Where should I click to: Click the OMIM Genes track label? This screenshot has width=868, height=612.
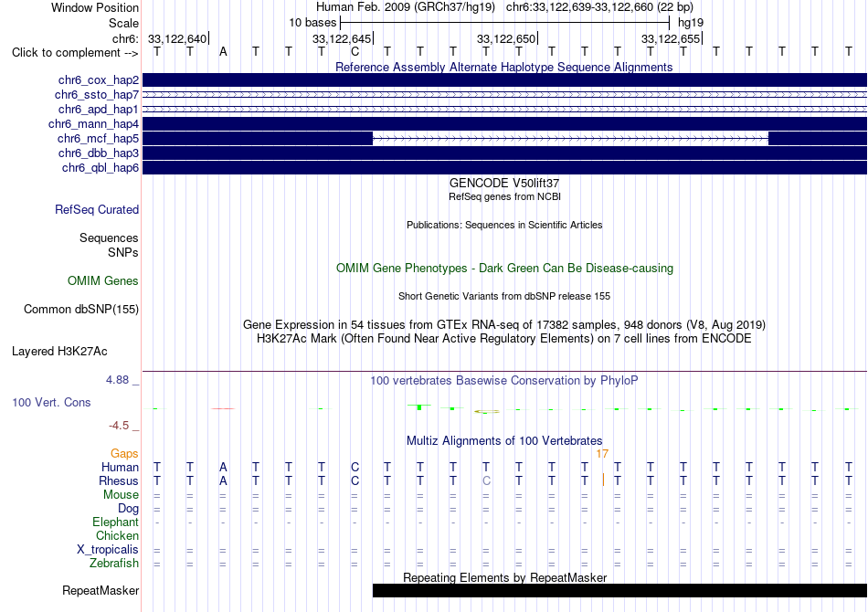coord(103,281)
